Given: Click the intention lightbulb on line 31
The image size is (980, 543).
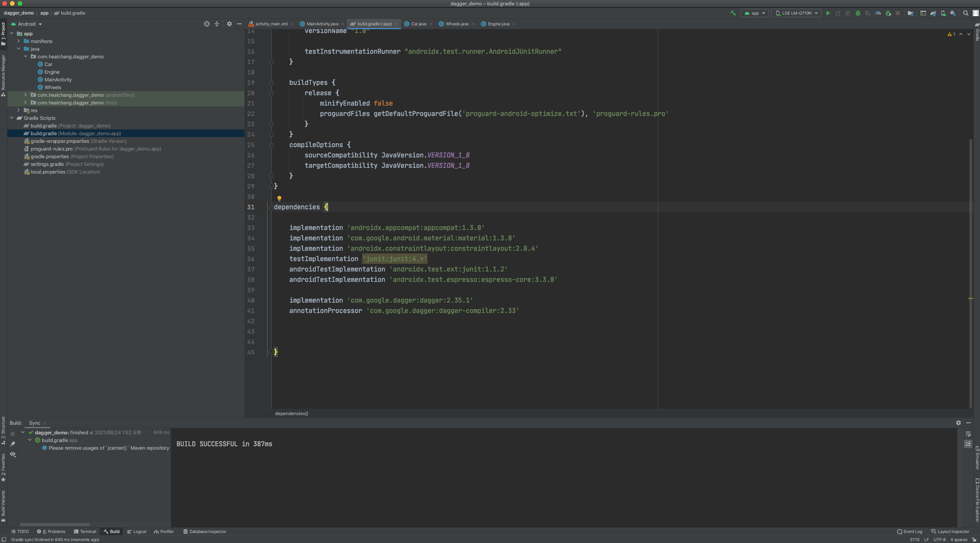Looking at the screenshot, I should [279, 198].
